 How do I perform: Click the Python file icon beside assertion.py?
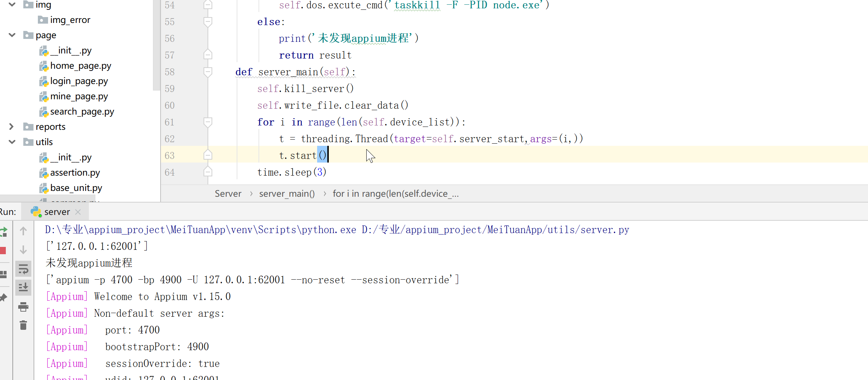tap(44, 173)
